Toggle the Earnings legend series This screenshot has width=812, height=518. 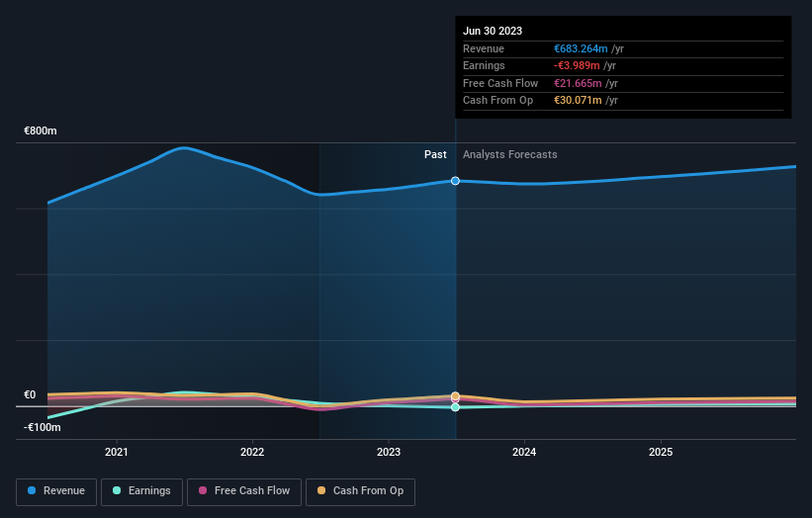(141, 491)
